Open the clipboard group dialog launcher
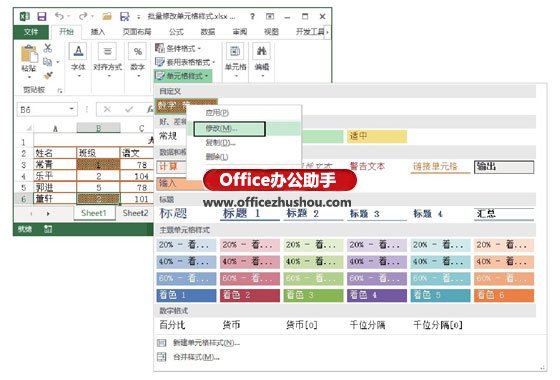The height and width of the screenshot is (380, 560). point(60,91)
